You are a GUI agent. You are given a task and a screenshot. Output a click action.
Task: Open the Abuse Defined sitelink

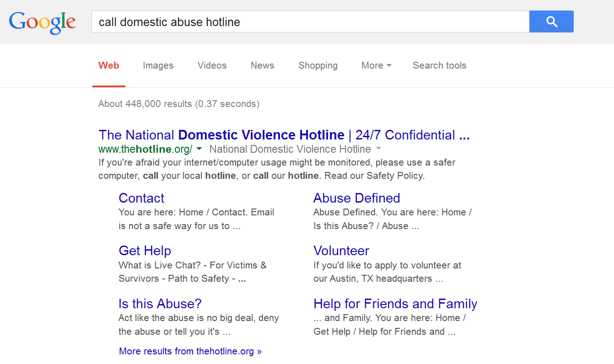pos(356,198)
